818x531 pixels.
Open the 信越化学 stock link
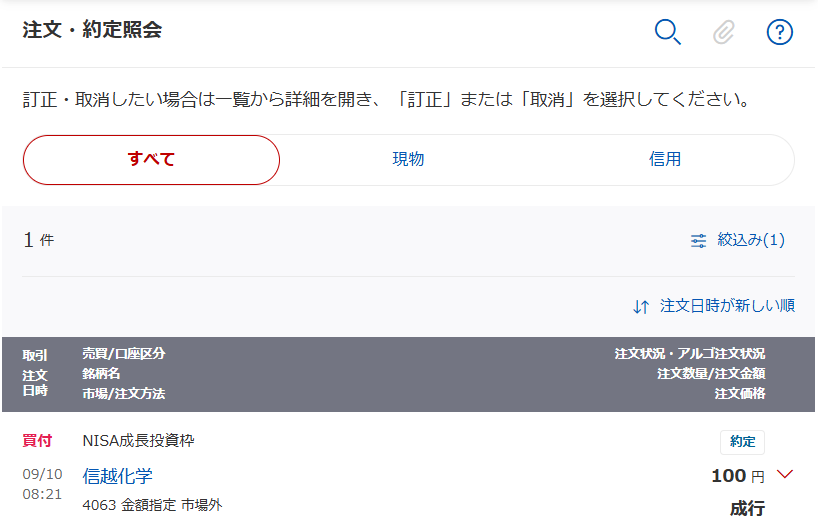pos(117,476)
